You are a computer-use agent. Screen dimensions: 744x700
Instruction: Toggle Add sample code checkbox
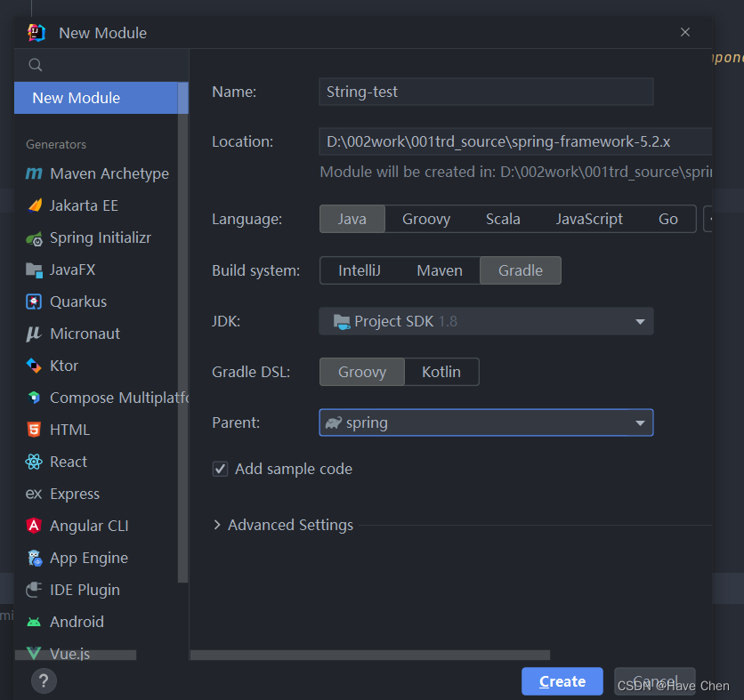[x=220, y=469]
